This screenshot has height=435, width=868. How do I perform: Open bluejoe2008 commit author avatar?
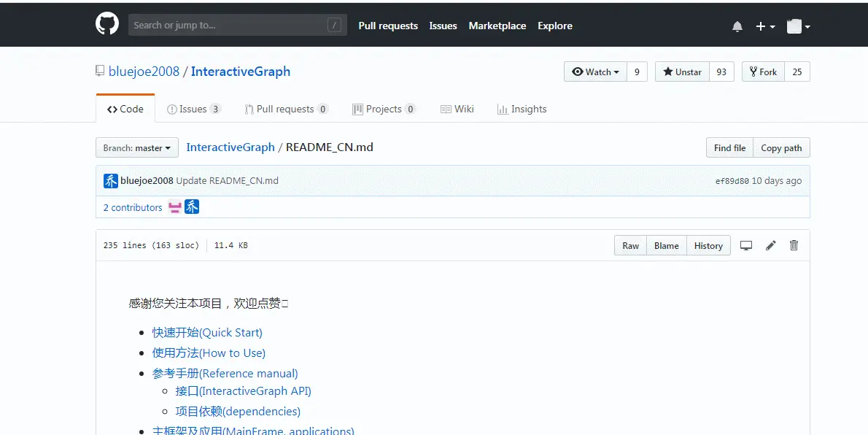coord(111,181)
